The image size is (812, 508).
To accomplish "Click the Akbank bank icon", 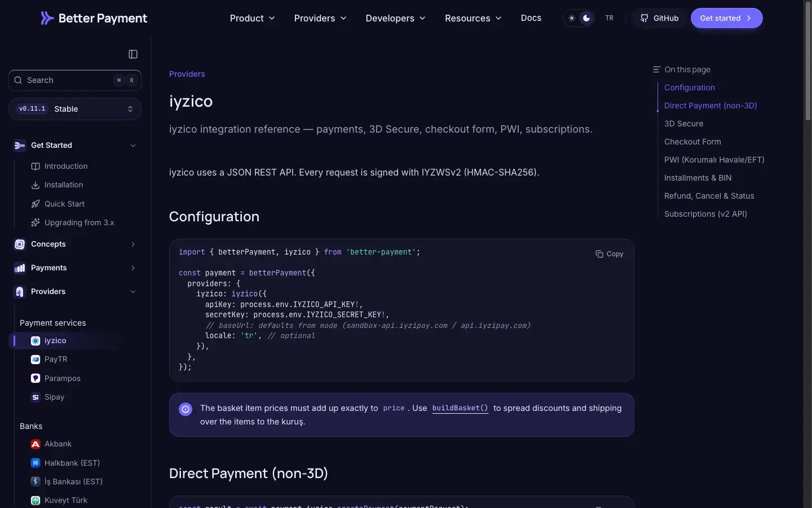I will (36, 444).
